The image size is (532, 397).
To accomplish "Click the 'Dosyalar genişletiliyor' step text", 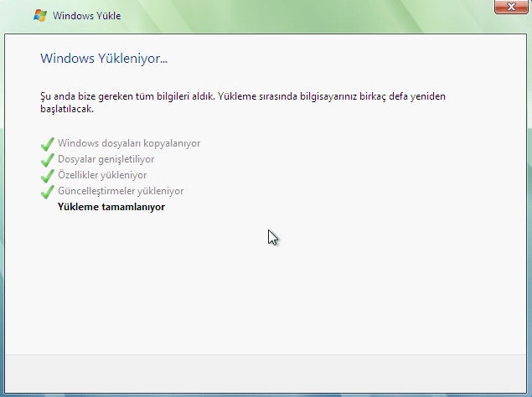I will (106, 159).
